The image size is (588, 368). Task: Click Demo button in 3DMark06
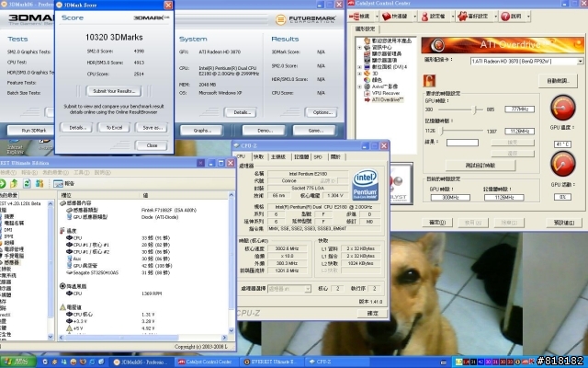(x=265, y=131)
